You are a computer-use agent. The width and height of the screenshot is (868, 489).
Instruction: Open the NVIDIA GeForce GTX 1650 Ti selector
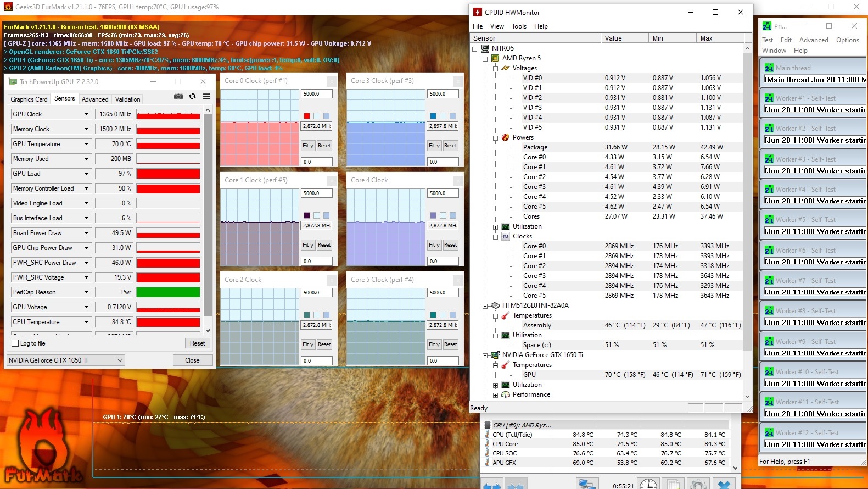(65, 360)
